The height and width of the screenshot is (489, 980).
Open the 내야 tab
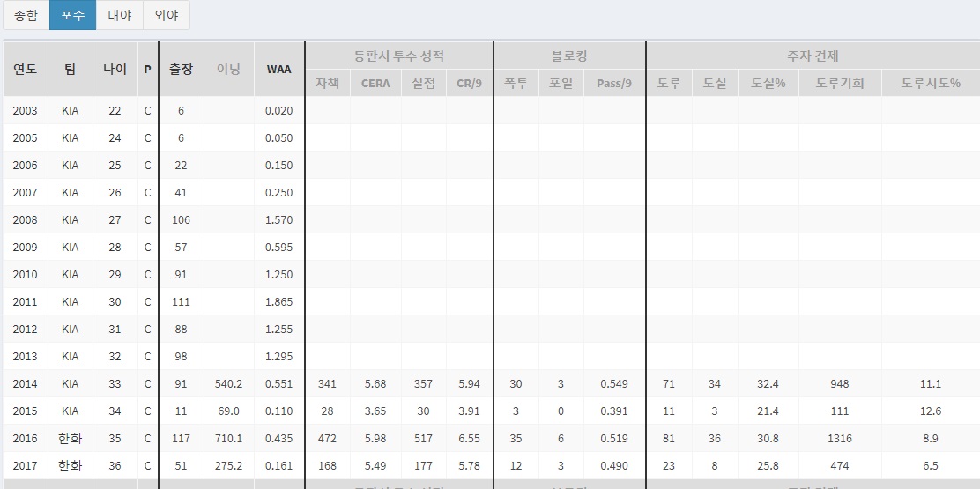click(x=119, y=15)
